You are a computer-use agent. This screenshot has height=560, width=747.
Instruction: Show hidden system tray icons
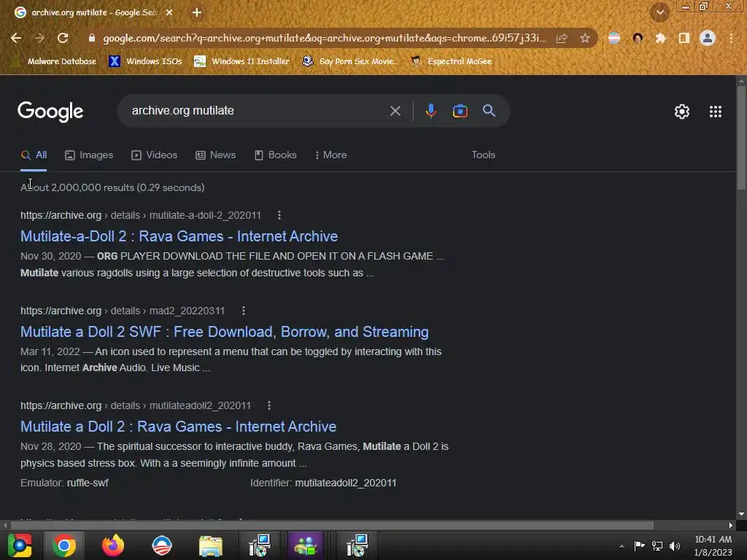[622, 546]
